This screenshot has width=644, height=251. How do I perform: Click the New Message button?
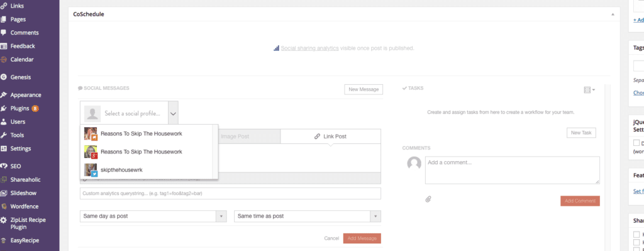[x=364, y=89]
